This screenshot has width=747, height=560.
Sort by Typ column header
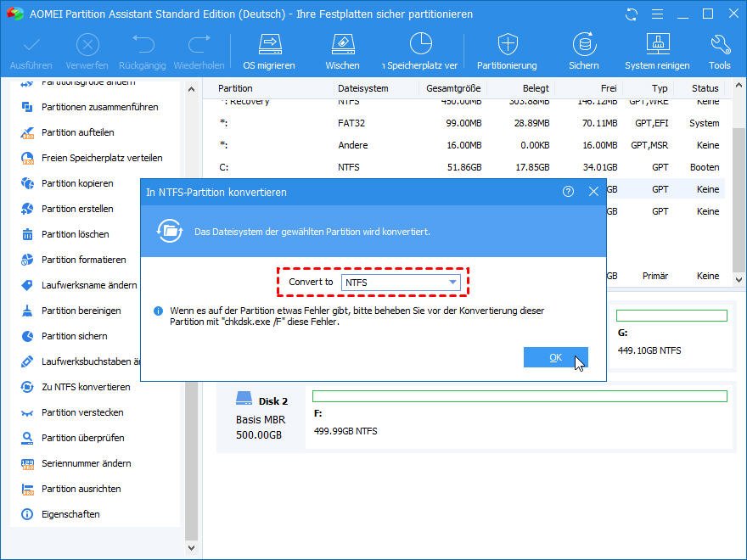click(x=660, y=88)
